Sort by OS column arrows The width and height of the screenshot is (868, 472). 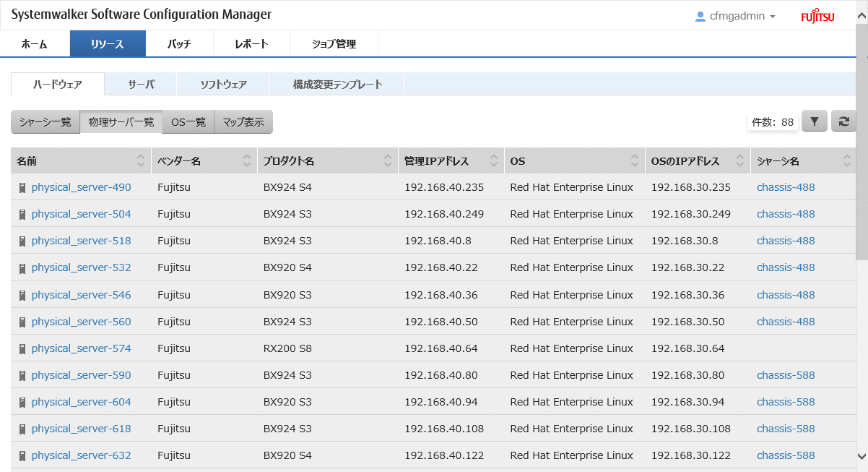pos(635,160)
